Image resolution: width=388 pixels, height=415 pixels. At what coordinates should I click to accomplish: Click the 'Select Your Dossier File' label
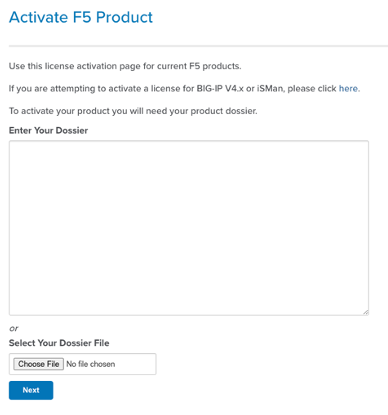coord(59,343)
